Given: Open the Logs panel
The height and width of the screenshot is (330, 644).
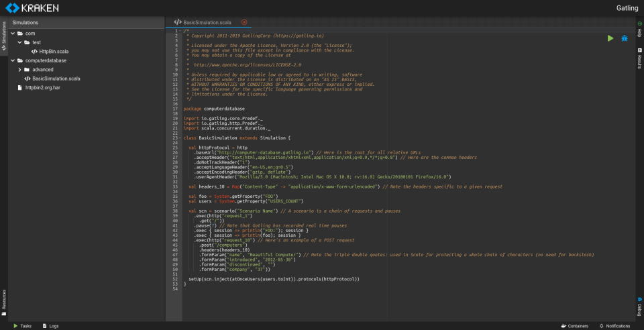Looking at the screenshot, I should pyautogui.click(x=50, y=326).
